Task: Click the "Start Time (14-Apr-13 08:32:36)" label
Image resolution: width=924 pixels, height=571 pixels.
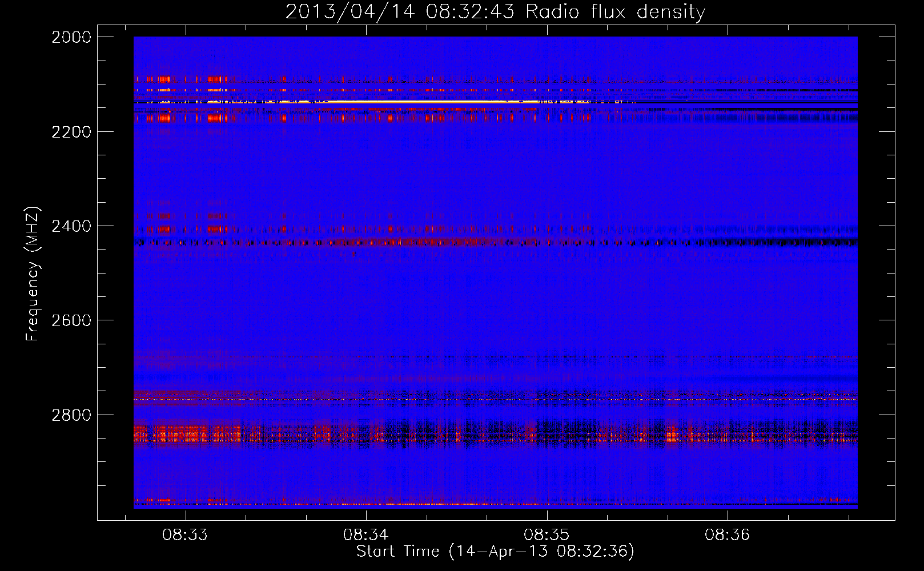Action: pyautogui.click(x=495, y=552)
